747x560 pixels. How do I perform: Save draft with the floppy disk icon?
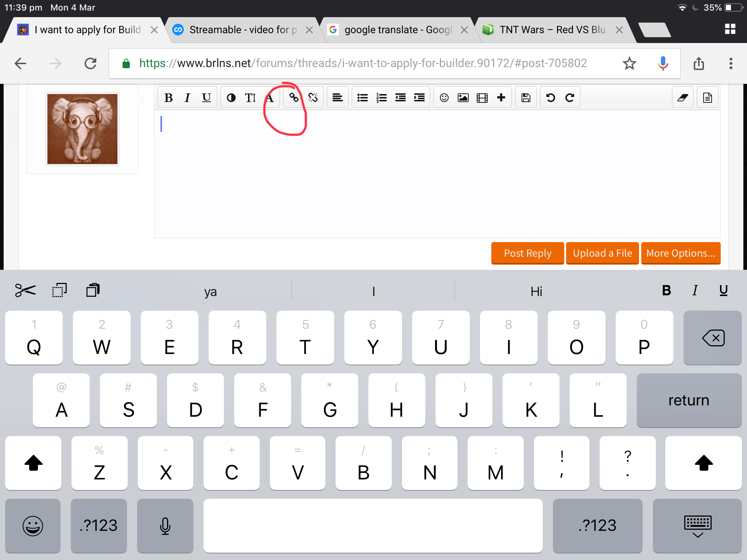526,97
